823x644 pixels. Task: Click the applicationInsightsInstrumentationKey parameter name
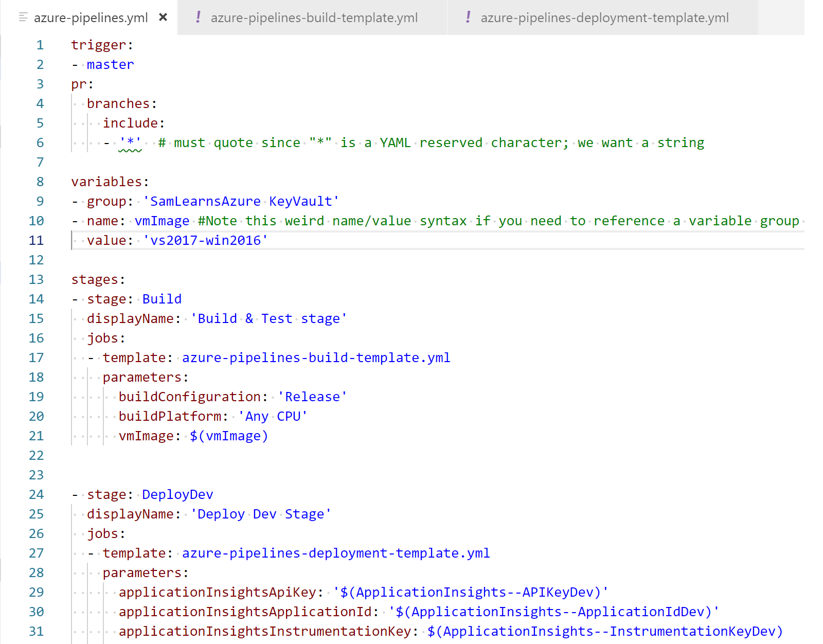pos(264,632)
